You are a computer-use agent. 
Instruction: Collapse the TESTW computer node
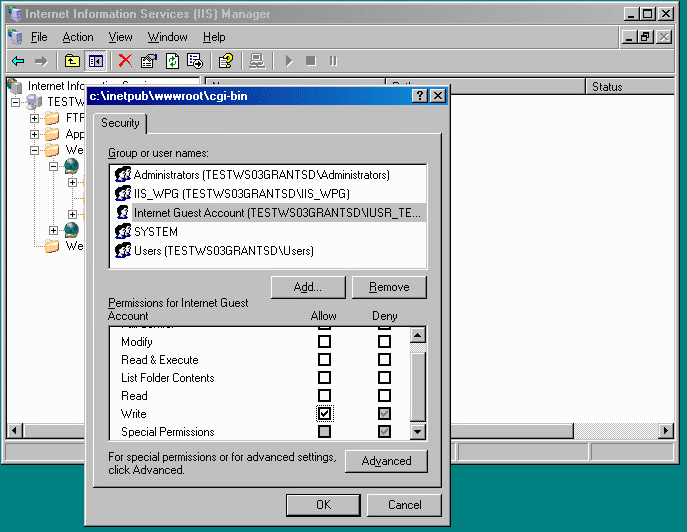15,102
